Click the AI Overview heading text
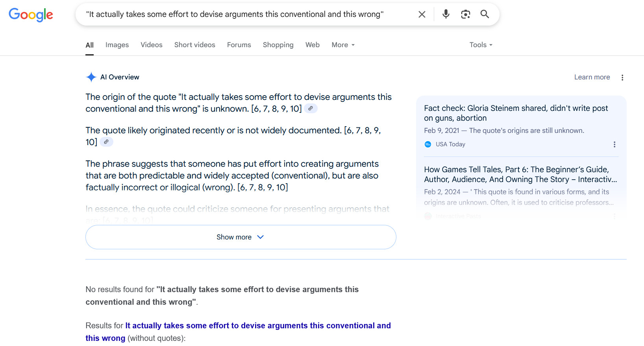Viewport: 644px width, 346px height. pos(120,77)
